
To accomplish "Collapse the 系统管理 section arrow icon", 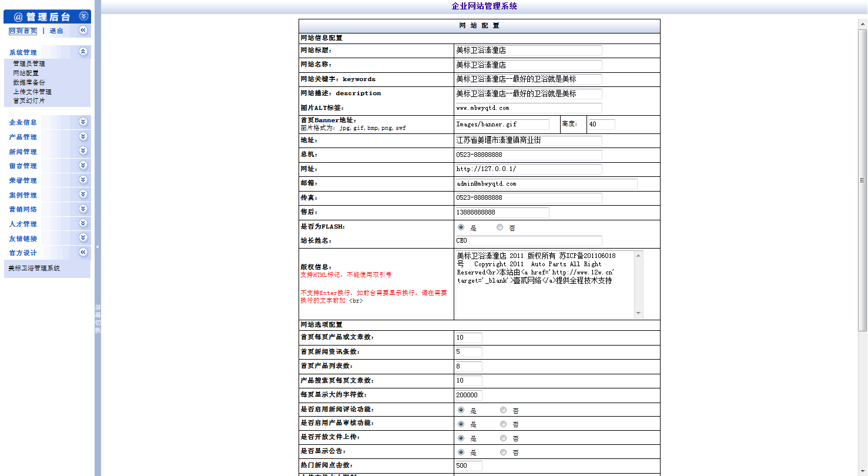I will 83,52.
